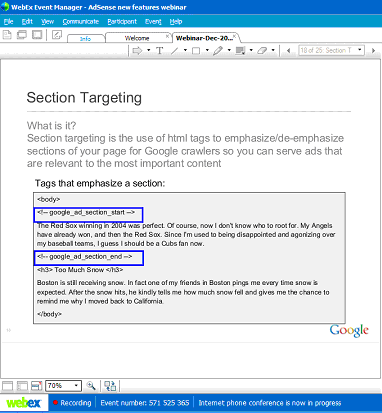
Task: Open the pointer tool dropdown arrow
Action: [x=149, y=51]
